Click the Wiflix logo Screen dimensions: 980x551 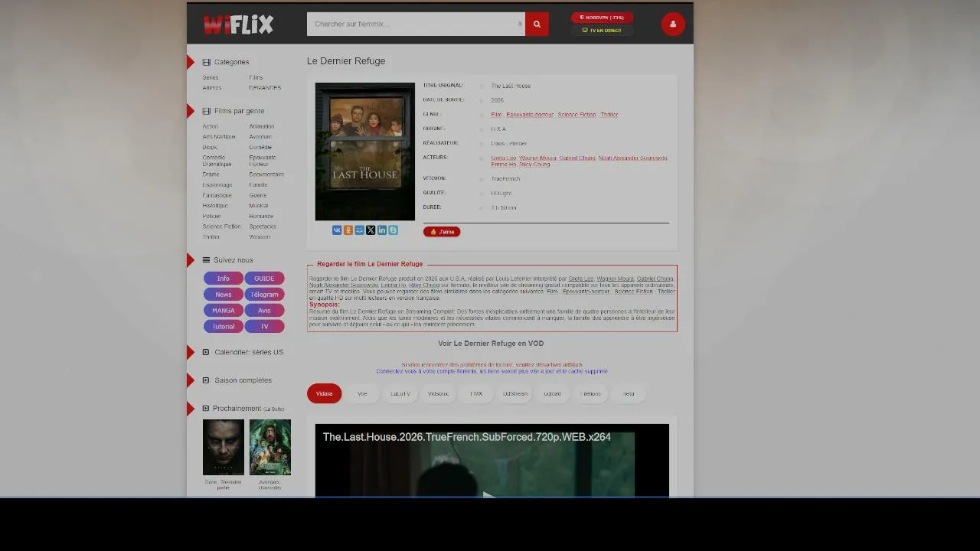[x=238, y=24]
